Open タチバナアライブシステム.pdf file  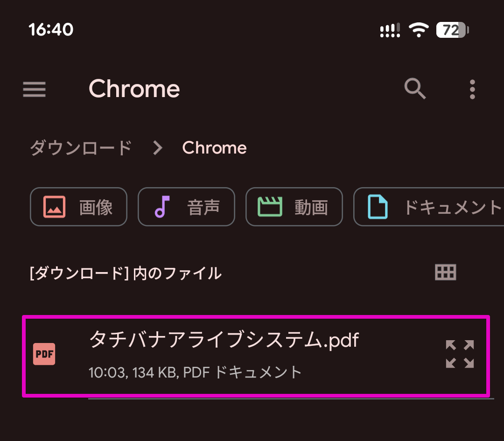pos(256,356)
